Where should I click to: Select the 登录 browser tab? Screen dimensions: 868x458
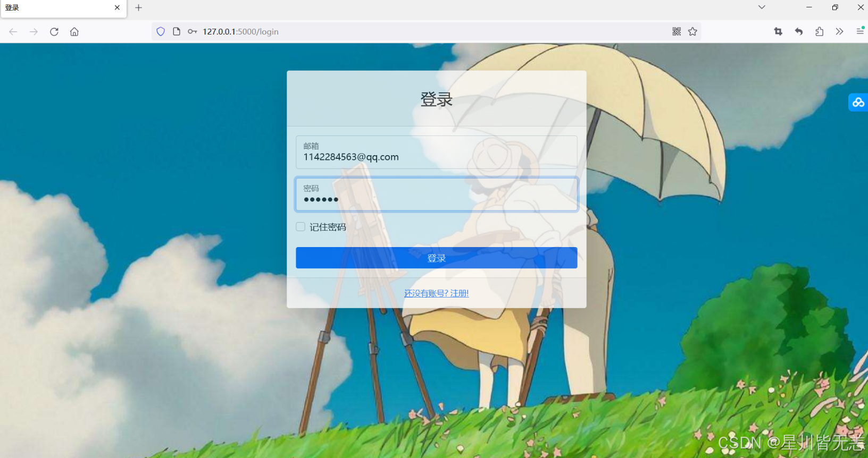63,9
